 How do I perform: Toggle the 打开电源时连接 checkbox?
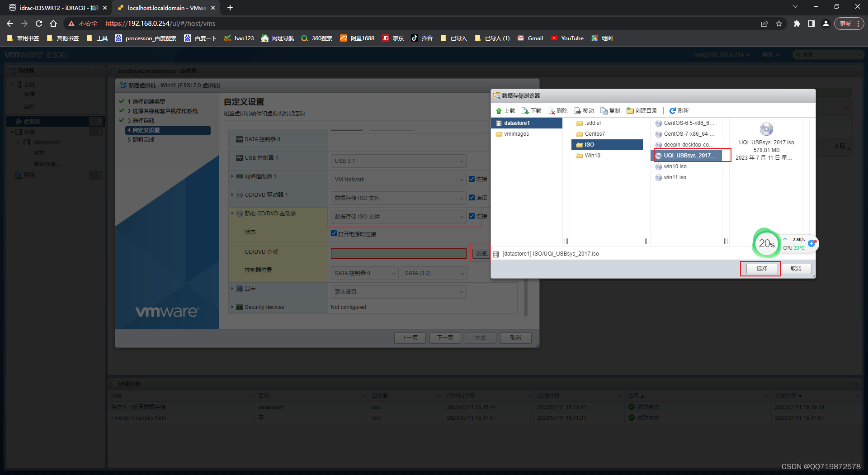(x=334, y=233)
